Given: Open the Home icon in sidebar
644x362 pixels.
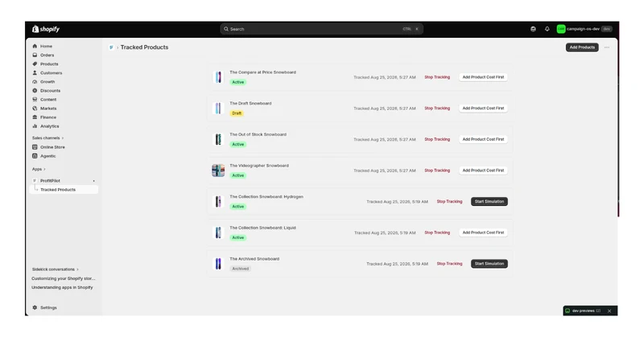Looking at the screenshot, I should [35, 46].
